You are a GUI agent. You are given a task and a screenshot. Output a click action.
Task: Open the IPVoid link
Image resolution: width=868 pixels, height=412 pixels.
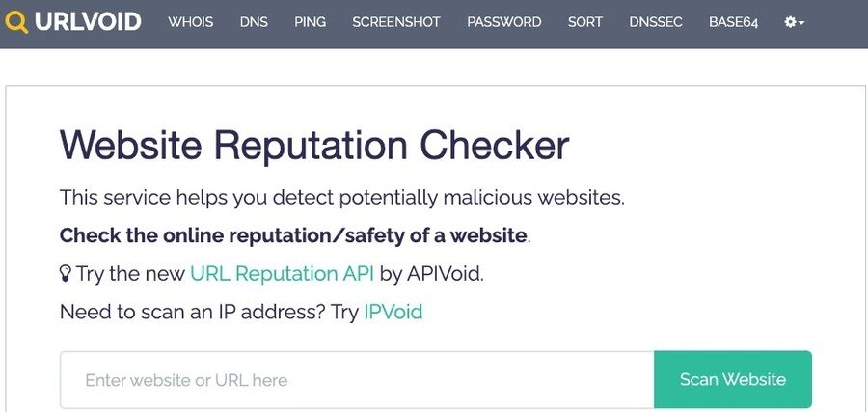[393, 313]
